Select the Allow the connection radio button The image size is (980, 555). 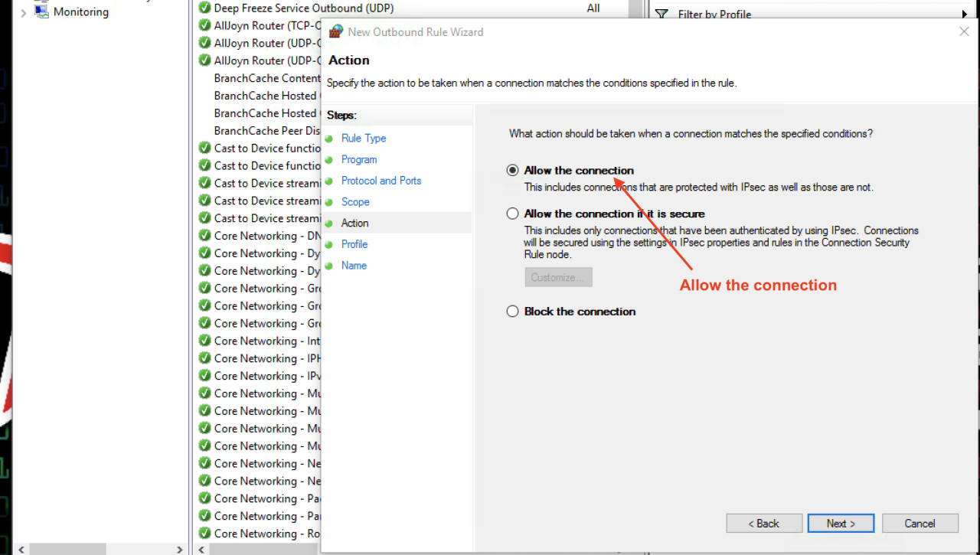pyautogui.click(x=512, y=171)
